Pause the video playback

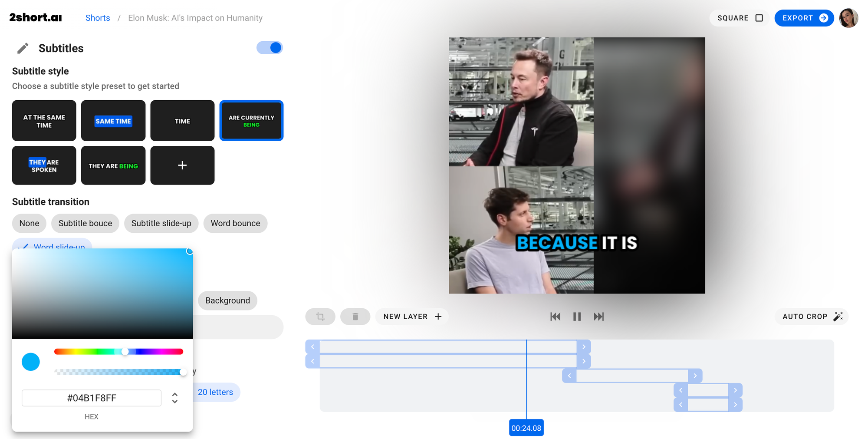tap(577, 317)
